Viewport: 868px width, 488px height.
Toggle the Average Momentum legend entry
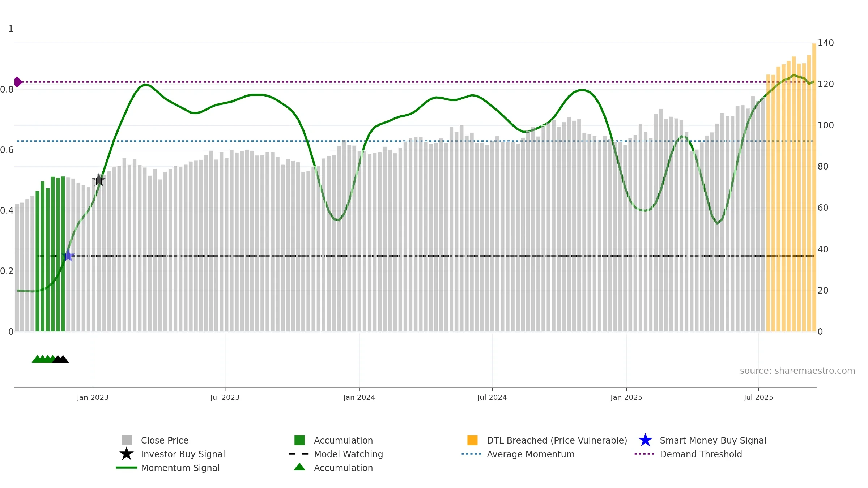(531, 454)
